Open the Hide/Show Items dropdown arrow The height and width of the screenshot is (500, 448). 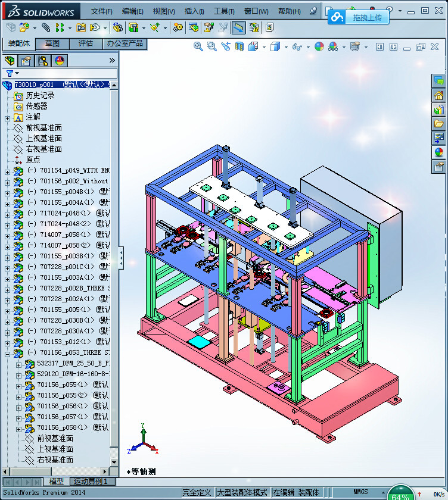point(308,47)
